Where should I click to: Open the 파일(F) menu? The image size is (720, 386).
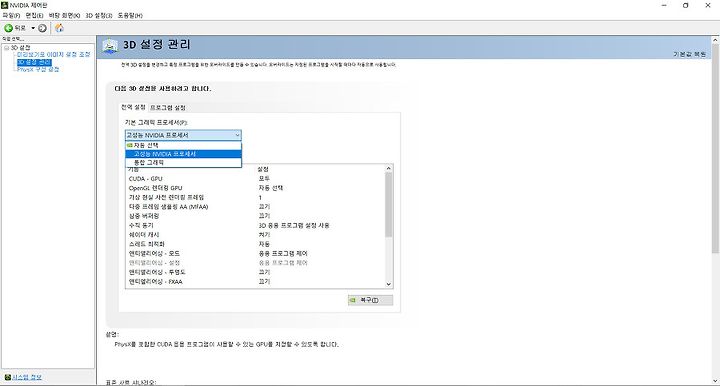click(11, 16)
